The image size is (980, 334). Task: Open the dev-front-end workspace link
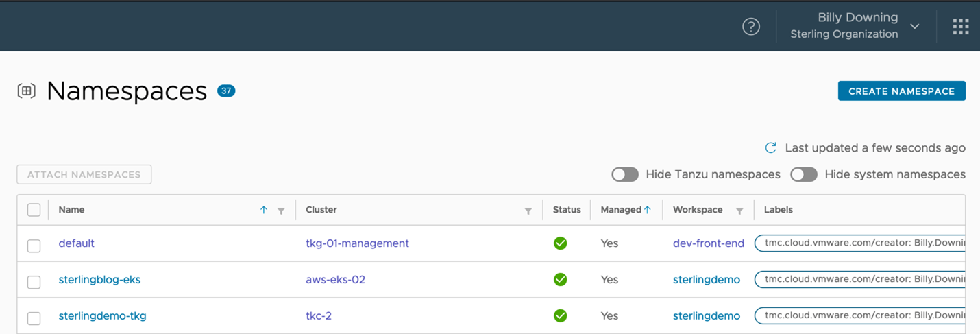708,243
